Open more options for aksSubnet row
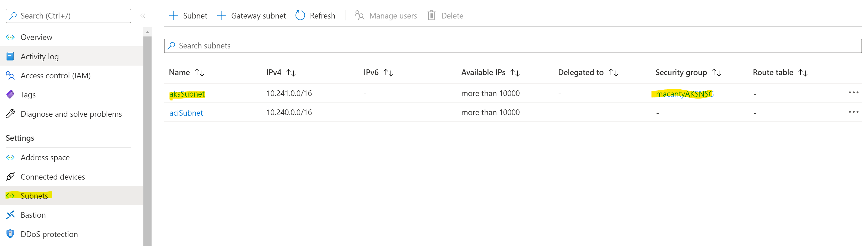 [854, 93]
